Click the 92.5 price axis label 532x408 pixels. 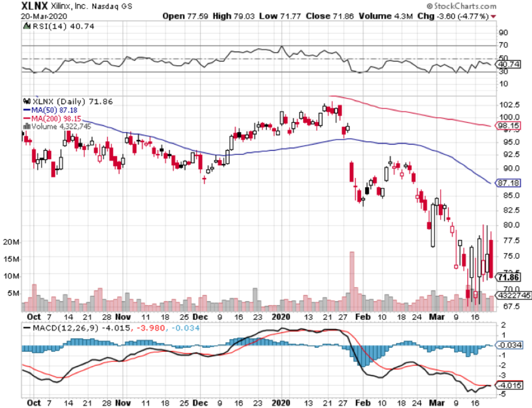pos(511,154)
